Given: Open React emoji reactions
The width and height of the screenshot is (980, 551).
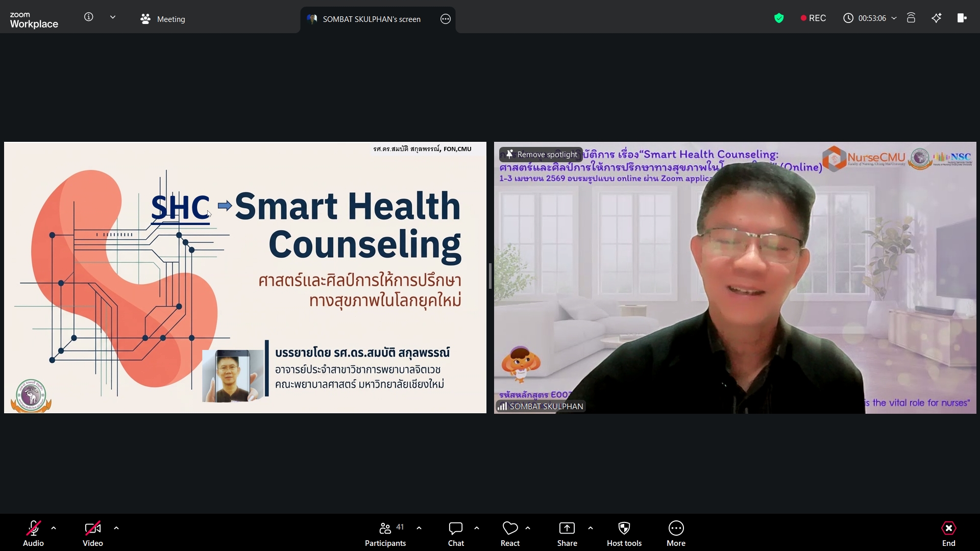Looking at the screenshot, I should [510, 528].
